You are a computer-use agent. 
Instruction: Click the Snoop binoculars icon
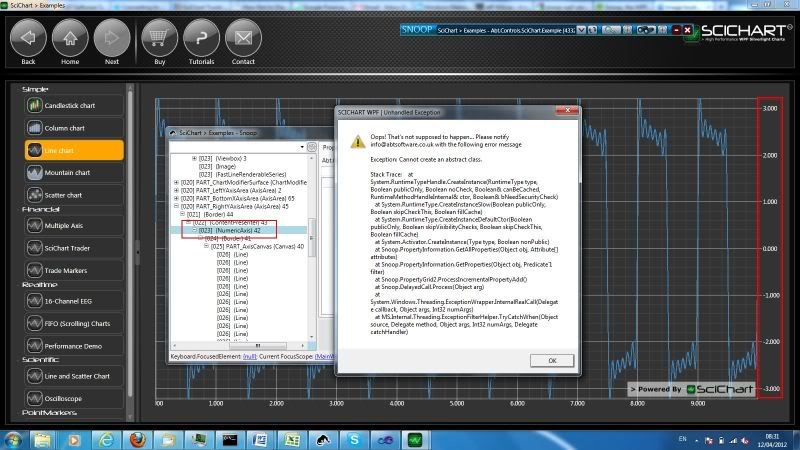645,30
